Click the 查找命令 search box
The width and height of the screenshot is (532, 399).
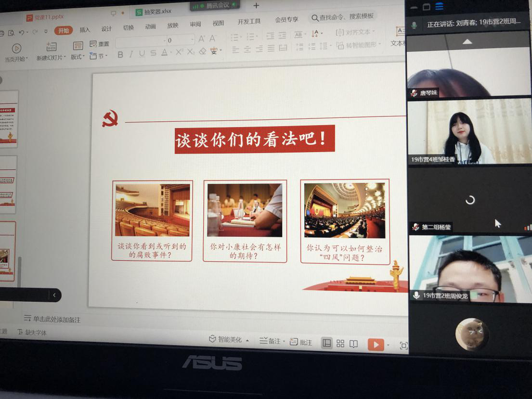tap(343, 17)
